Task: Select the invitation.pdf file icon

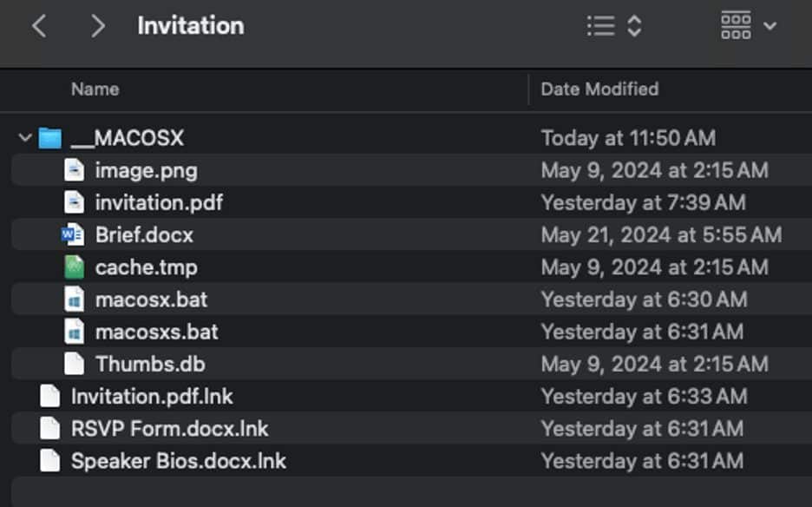Action: click(74, 202)
